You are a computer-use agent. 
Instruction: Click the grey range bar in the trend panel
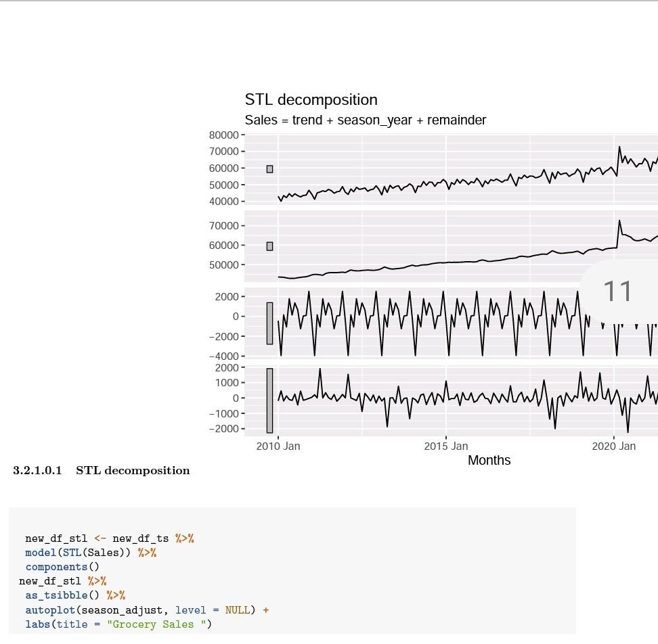(270, 246)
